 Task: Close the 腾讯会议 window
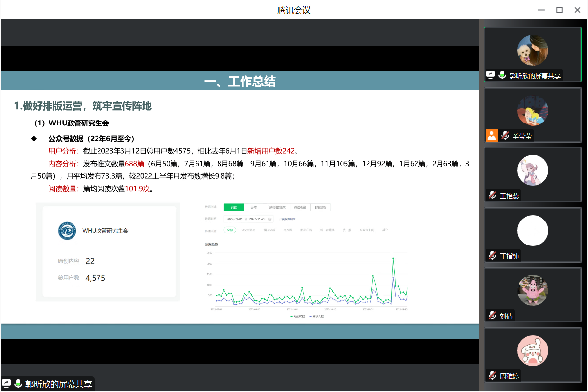577,10
